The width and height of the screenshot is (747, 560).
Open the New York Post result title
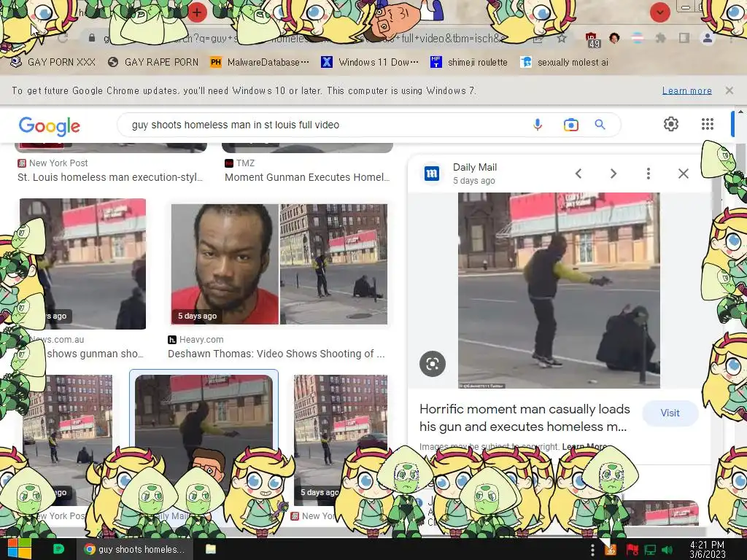[x=110, y=177]
